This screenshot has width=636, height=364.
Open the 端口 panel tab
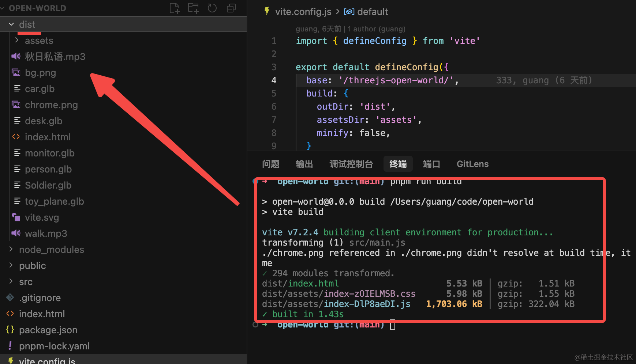click(431, 164)
